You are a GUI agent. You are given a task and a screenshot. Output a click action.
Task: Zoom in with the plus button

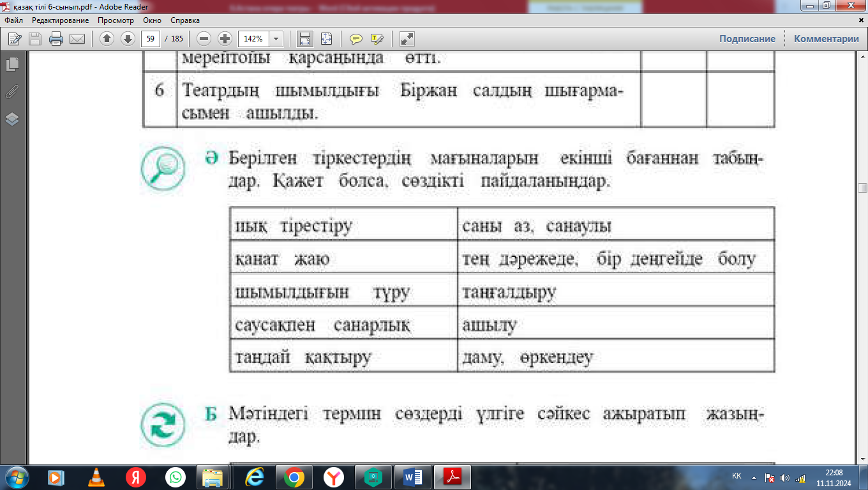[225, 39]
